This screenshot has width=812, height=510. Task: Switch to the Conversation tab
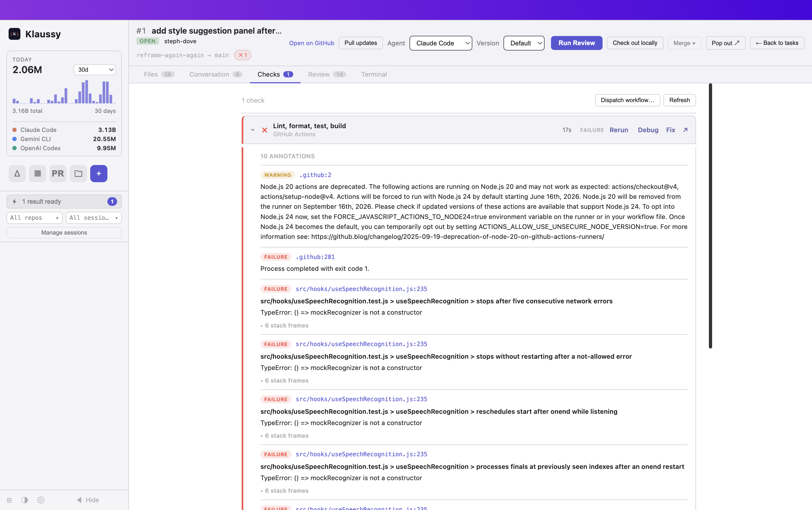point(216,74)
